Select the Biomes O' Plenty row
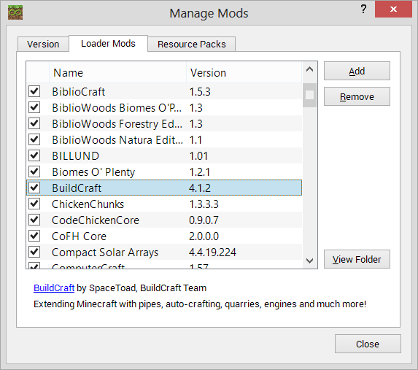418x370 pixels. (164, 172)
